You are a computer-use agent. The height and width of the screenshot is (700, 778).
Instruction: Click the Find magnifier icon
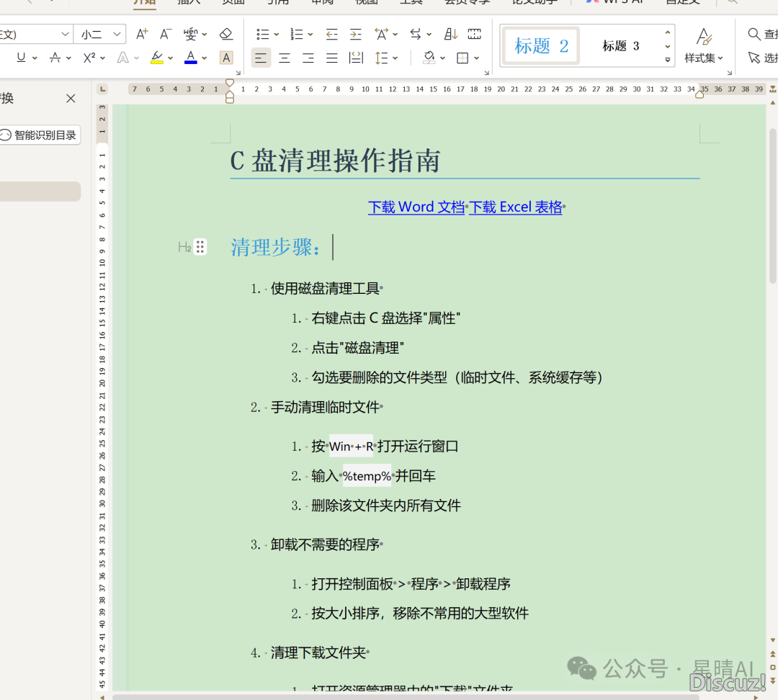(754, 35)
